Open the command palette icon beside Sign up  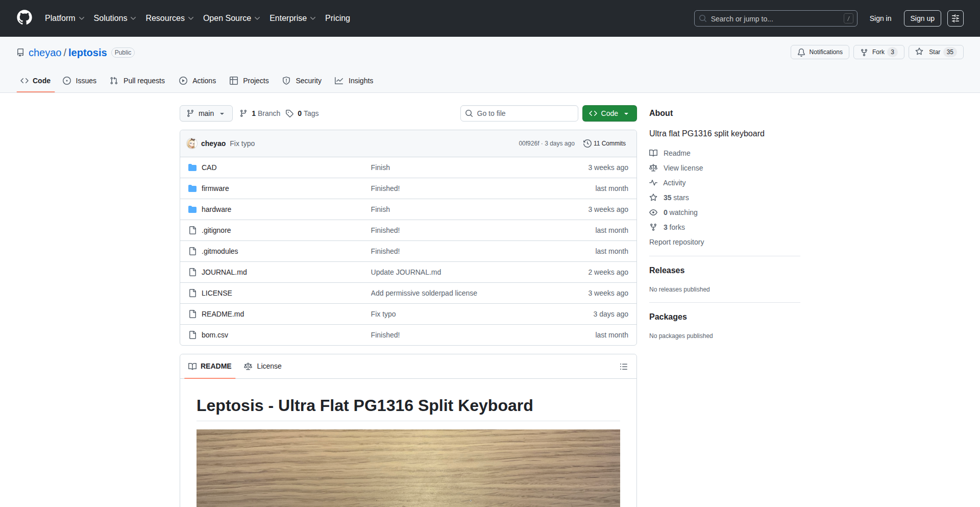955,18
